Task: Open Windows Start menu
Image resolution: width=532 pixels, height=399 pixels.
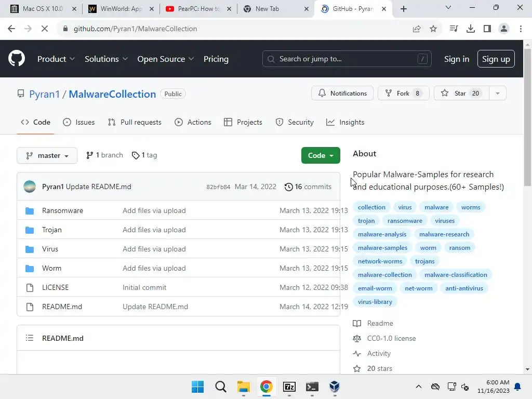Action: 197,387
